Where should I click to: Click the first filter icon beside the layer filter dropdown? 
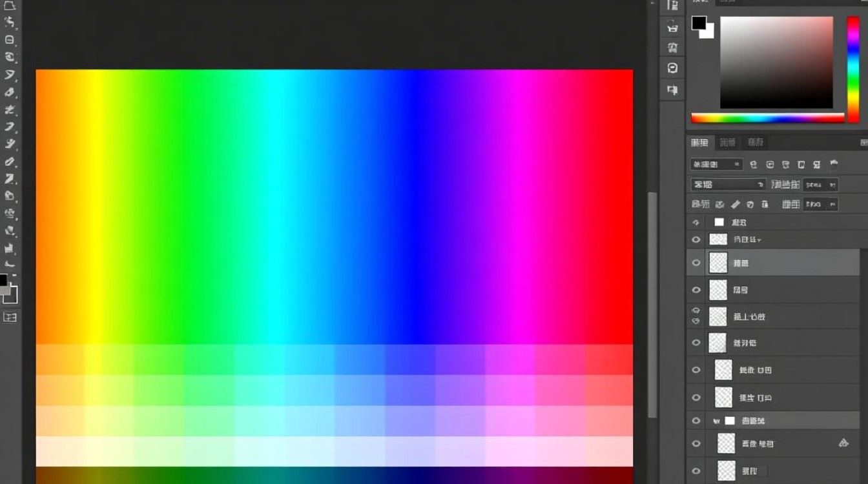pyautogui.click(x=754, y=165)
